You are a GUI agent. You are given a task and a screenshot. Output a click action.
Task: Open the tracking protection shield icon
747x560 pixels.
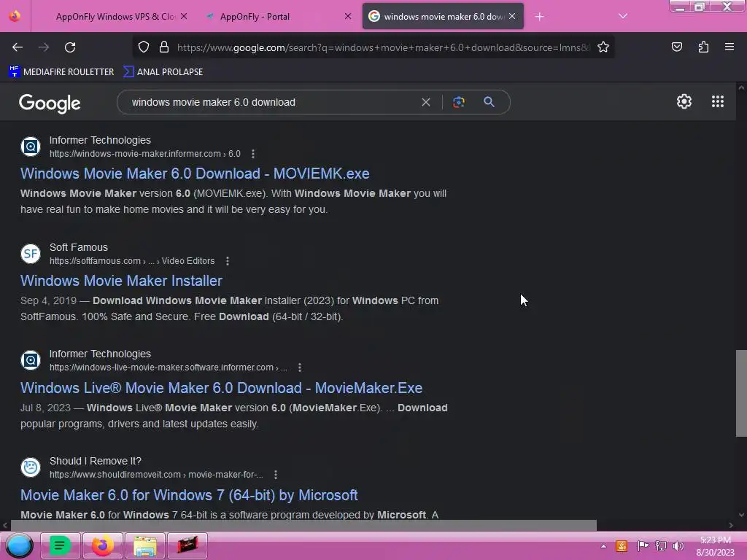(x=144, y=47)
